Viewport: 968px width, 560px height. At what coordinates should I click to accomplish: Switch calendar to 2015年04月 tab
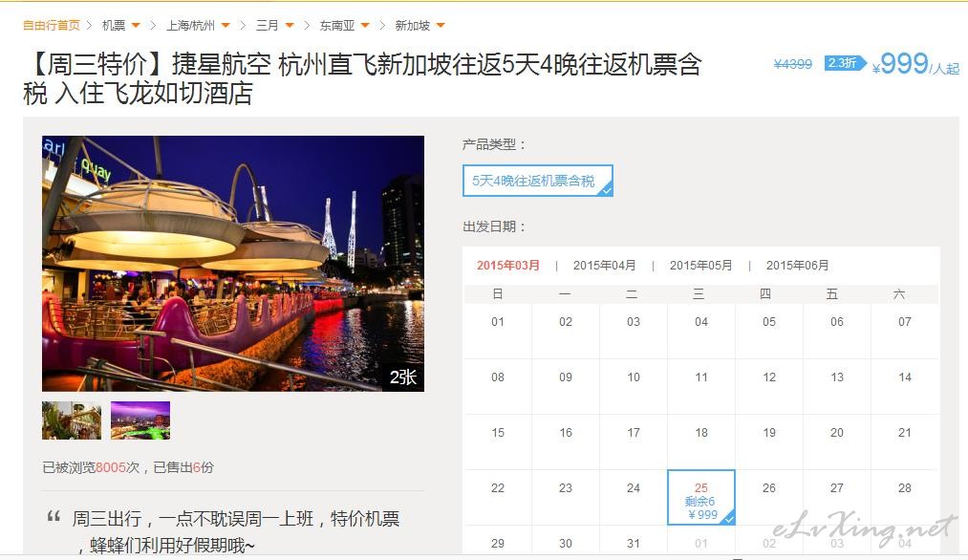(x=604, y=266)
